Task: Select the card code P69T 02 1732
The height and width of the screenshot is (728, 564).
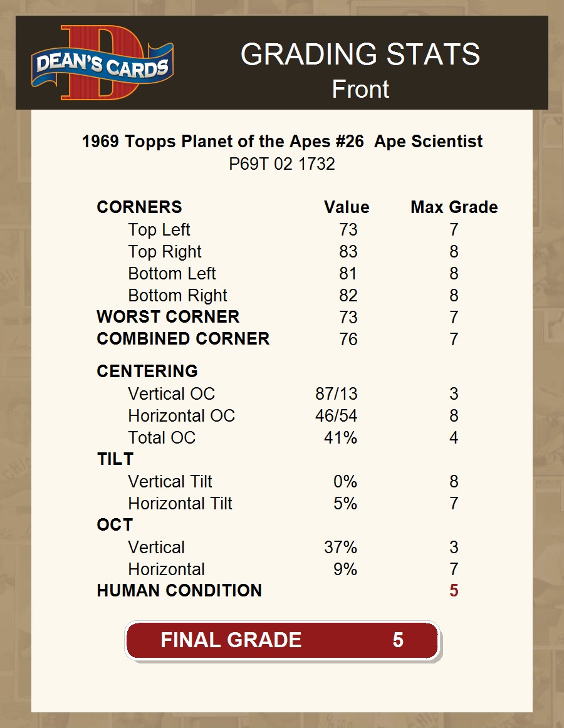Action: 282,164
